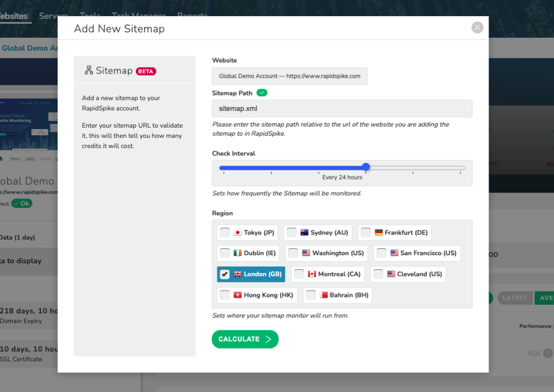Click the Sitemap hierarchy icon

(89, 70)
